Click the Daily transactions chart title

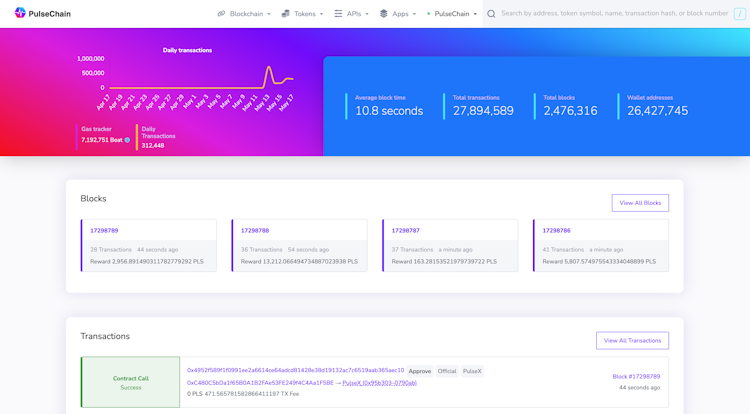point(187,50)
